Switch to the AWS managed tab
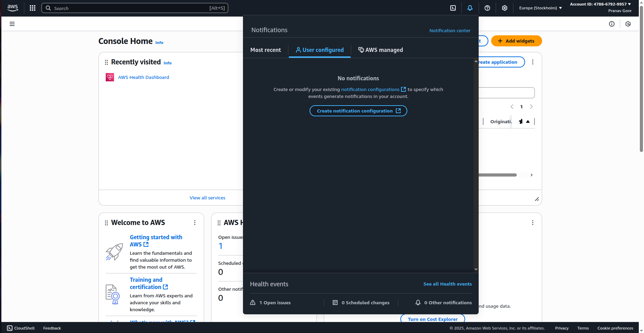This screenshot has width=644, height=333. point(381,50)
